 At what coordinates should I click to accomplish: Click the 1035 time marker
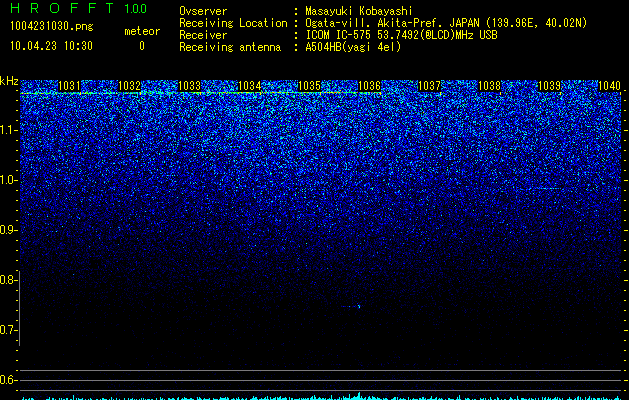[x=310, y=85]
